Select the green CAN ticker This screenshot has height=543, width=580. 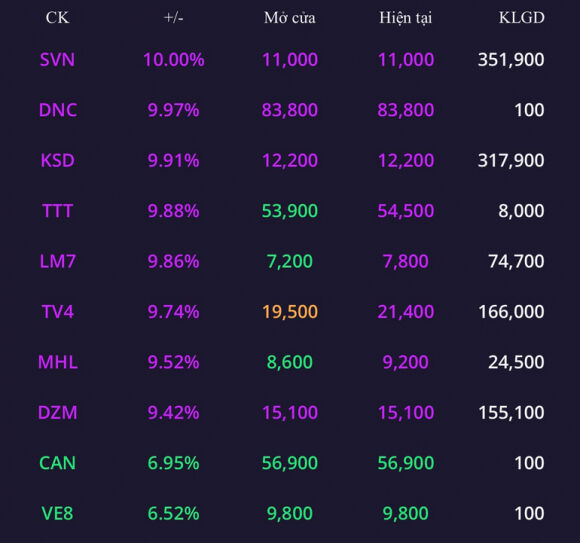click(57, 463)
